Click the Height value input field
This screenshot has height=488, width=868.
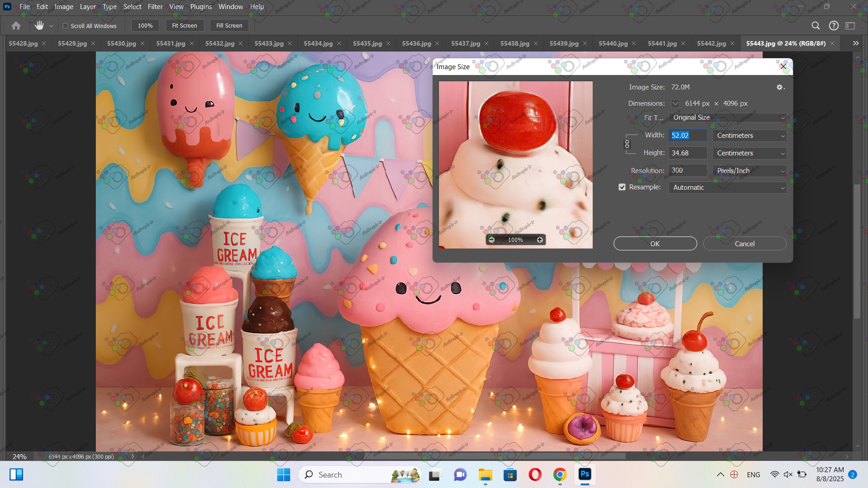(687, 153)
